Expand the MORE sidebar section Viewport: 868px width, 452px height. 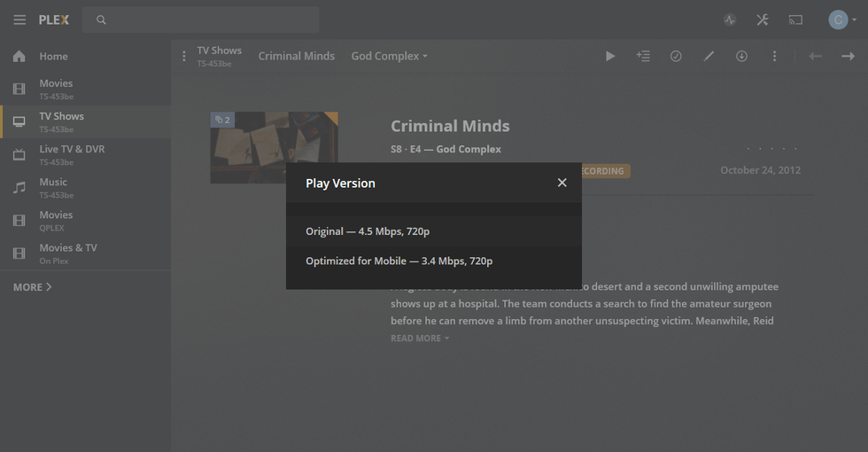coord(33,287)
